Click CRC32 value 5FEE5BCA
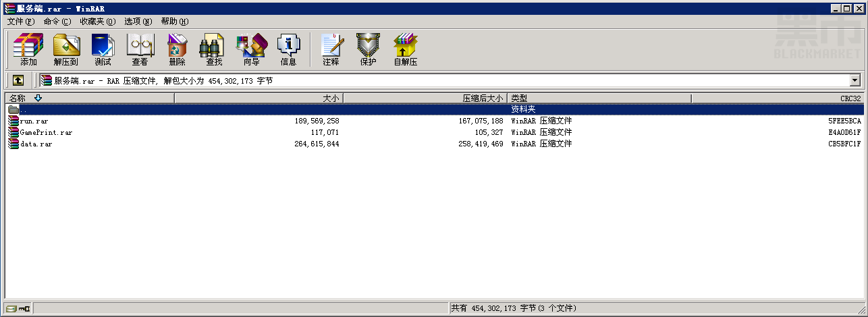The image size is (868, 317). 844,121
